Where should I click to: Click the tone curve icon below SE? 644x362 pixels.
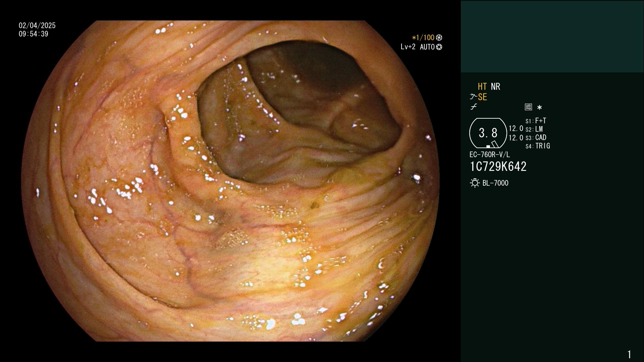click(x=474, y=107)
